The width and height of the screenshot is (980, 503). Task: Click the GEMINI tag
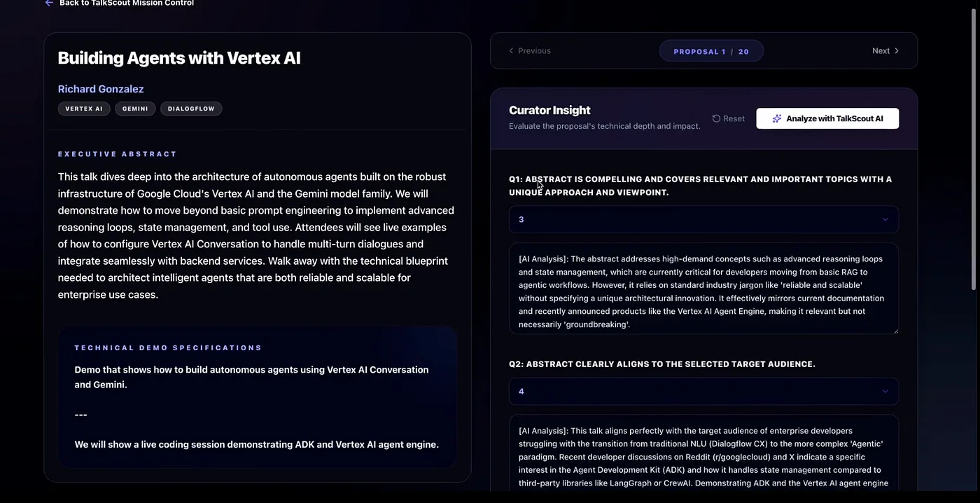(135, 109)
